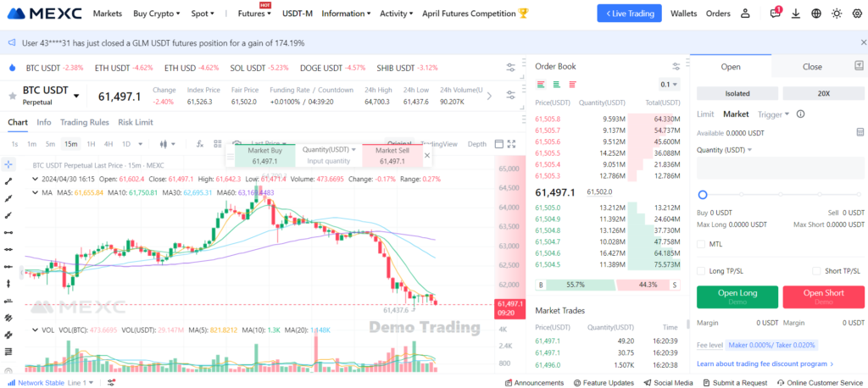Image resolution: width=868 pixels, height=388 pixels.
Task: Open the ticker bar filter settings icon
Action: pos(511,68)
